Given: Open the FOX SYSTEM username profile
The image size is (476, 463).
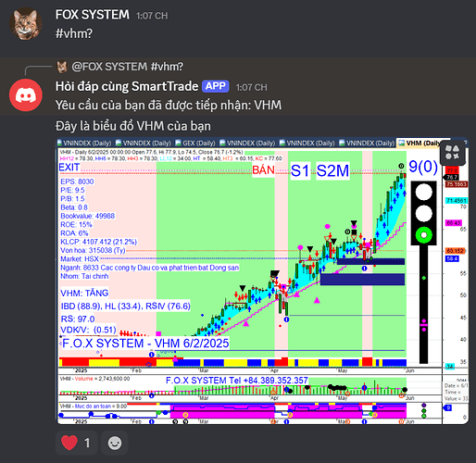Looking at the screenshot, I should click(x=93, y=15).
